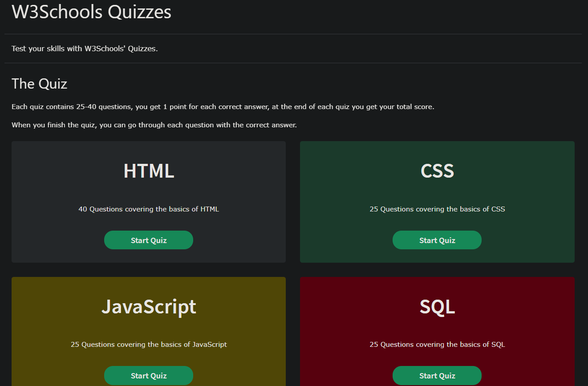Click the SQL card heading
Image resolution: width=588 pixels, height=386 pixels.
tap(437, 307)
